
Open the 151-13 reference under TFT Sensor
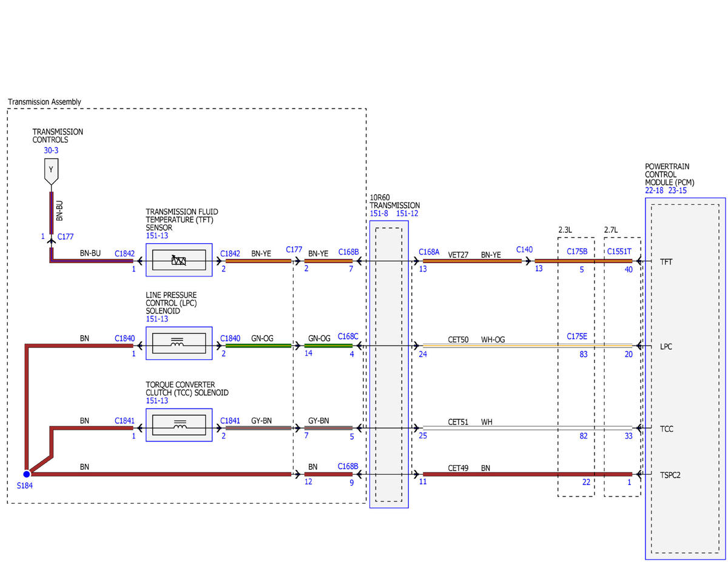157,236
